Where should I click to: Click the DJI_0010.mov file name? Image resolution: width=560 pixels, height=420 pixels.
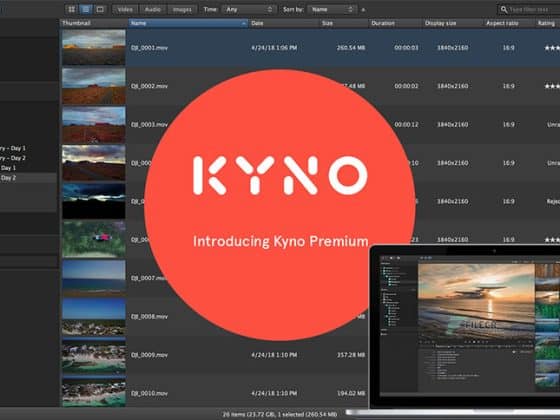(149, 393)
